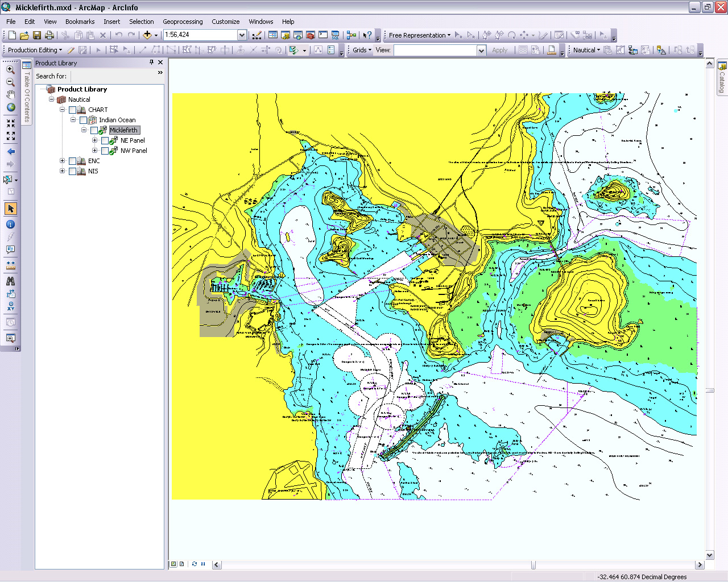Go back to previous extent

[x=10, y=152]
